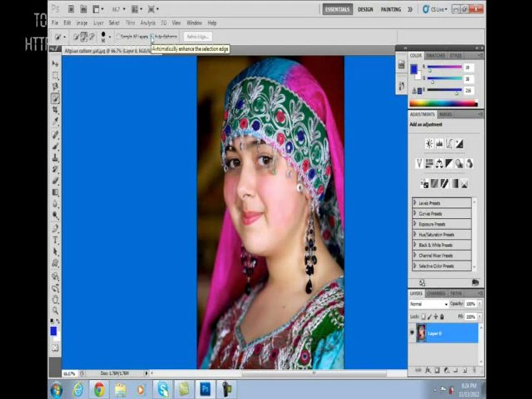The image size is (532, 399).
Task: Select the Essentials workspace
Action: pyautogui.click(x=337, y=9)
